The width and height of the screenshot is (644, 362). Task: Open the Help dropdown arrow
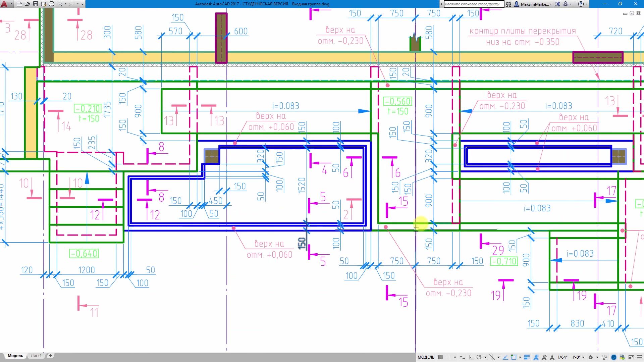click(x=587, y=4)
